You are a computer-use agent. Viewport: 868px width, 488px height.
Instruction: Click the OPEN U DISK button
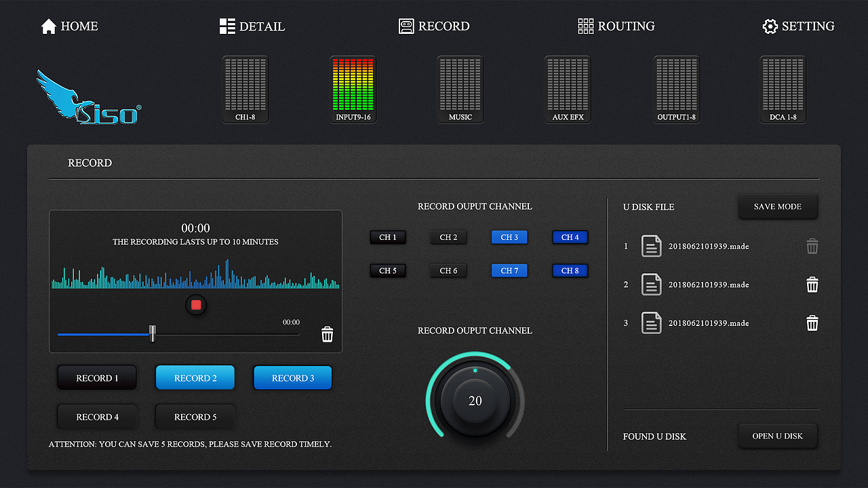(778, 436)
